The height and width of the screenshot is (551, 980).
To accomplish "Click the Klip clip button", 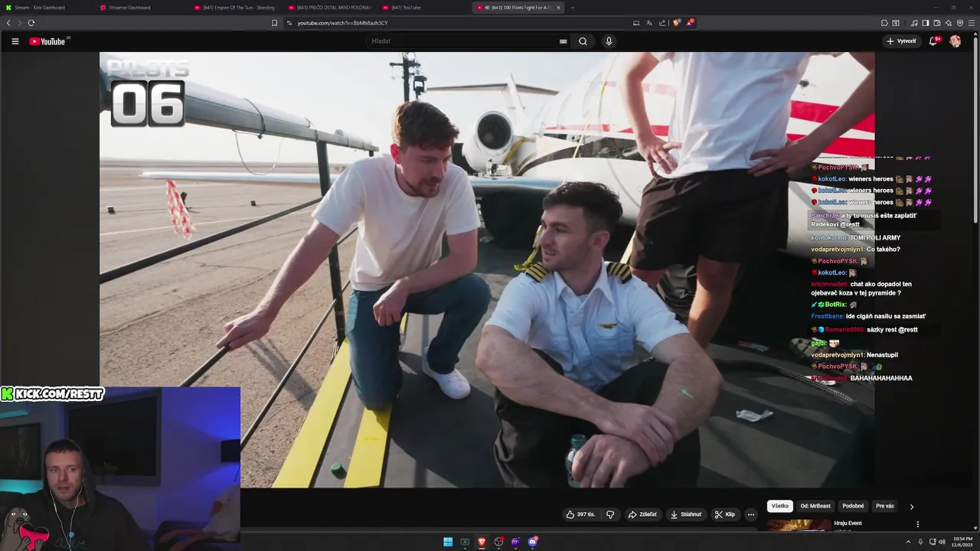I will pos(725,514).
